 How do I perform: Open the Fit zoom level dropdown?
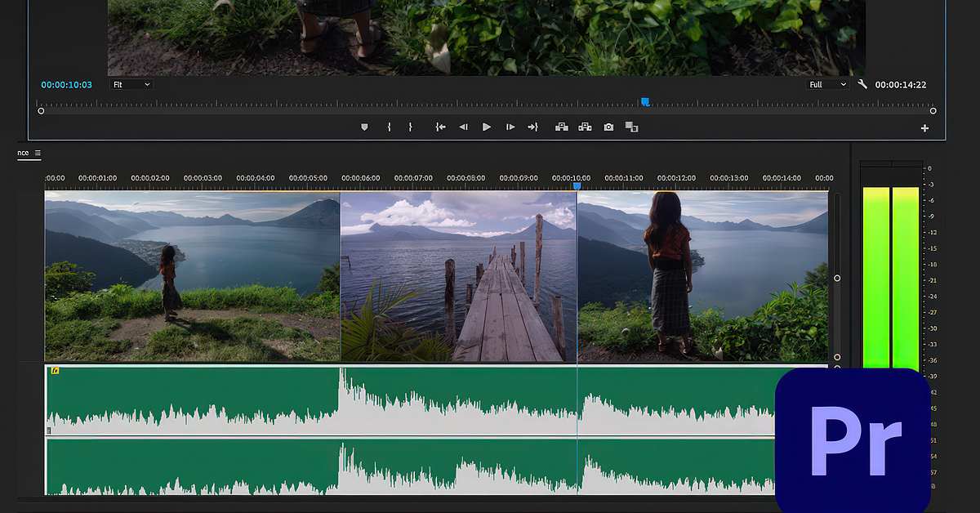(x=131, y=84)
